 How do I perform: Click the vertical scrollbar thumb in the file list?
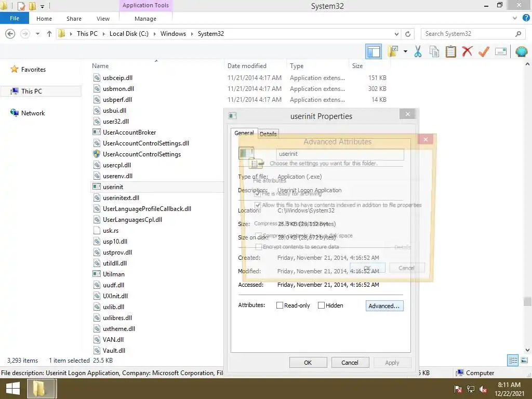coord(527,301)
